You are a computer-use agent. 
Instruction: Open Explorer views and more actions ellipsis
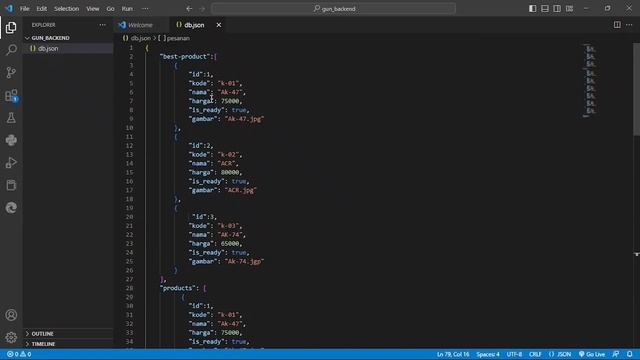pos(102,25)
